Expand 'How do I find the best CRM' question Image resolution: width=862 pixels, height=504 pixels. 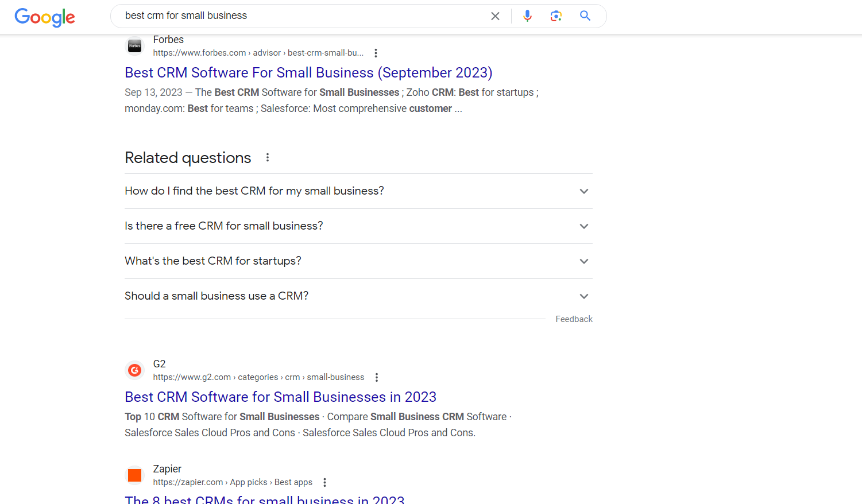358,191
